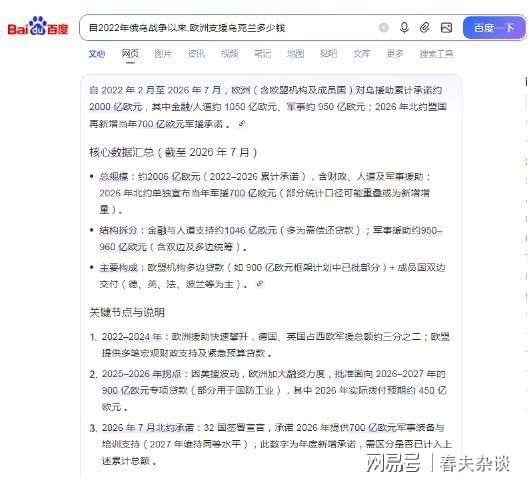Click the 结构拆分 bullet text
Viewport: 529px width, 483px height.
click(271, 238)
